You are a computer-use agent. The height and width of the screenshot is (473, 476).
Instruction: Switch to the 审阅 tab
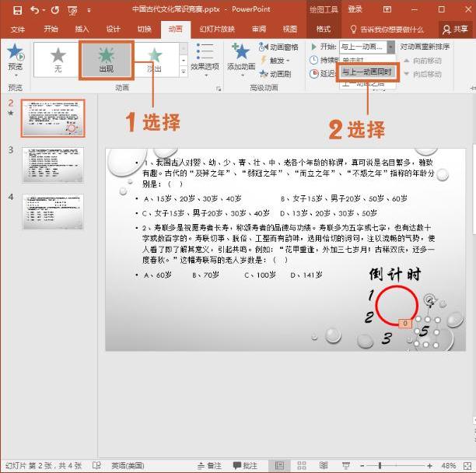[x=259, y=29]
